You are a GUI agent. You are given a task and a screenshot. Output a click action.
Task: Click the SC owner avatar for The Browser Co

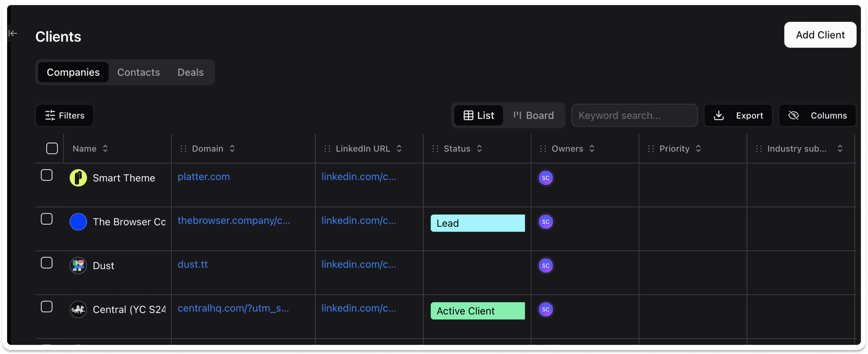pos(546,222)
